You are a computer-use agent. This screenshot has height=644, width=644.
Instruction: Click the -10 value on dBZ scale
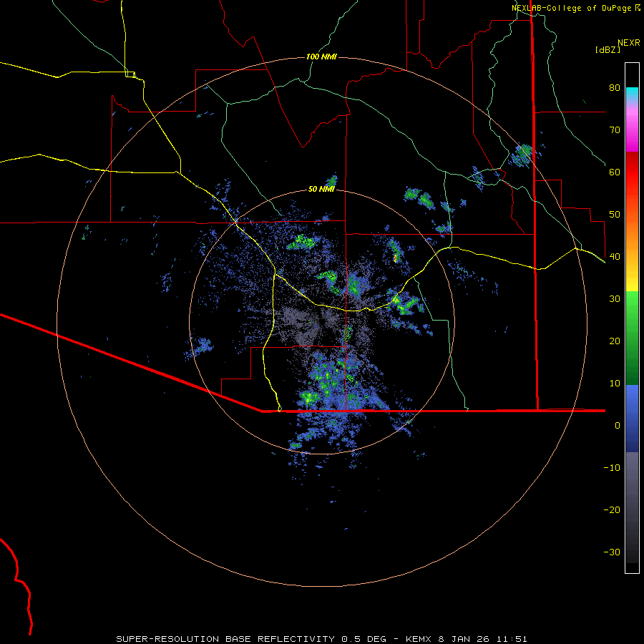[612, 467]
